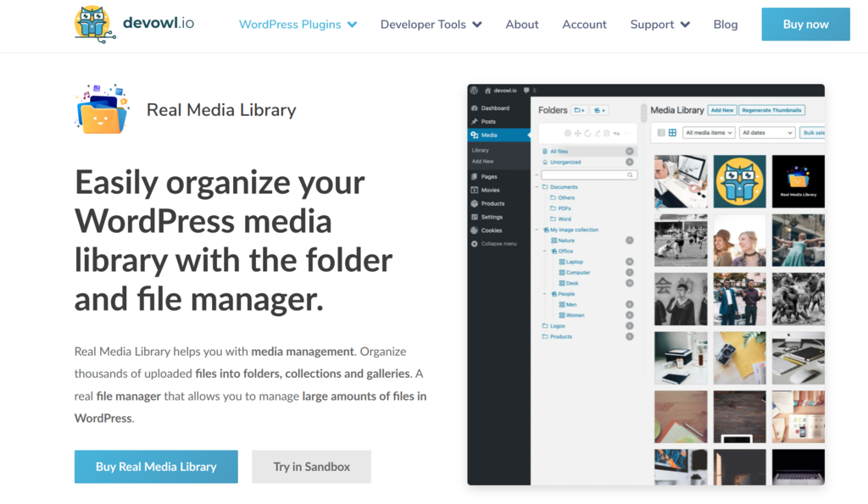Screen dimensions: 868x504
Task: Click the rename pencil icon above the folder tree
Action: click(x=598, y=133)
